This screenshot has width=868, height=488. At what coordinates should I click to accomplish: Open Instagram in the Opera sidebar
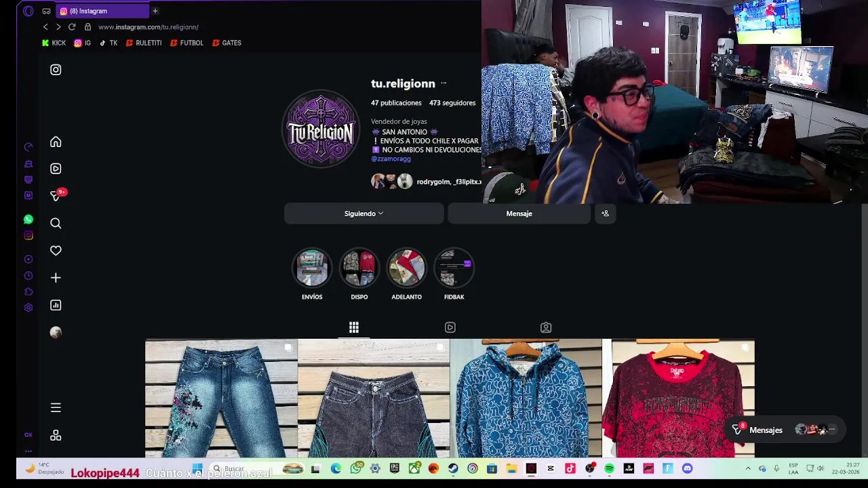coord(28,235)
